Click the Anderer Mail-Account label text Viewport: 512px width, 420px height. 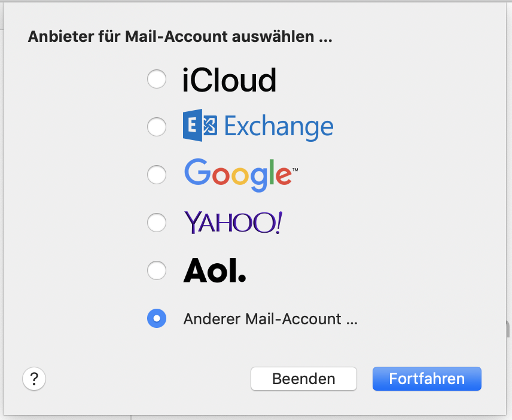(x=270, y=319)
